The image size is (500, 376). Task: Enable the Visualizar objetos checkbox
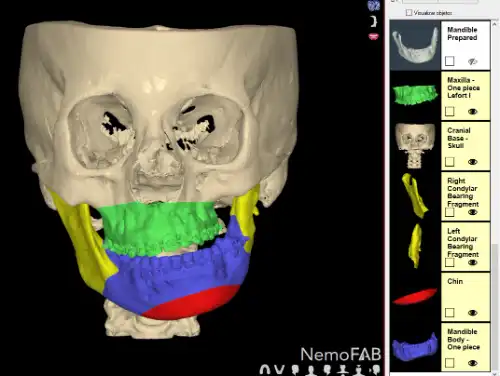pyautogui.click(x=409, y=13)
